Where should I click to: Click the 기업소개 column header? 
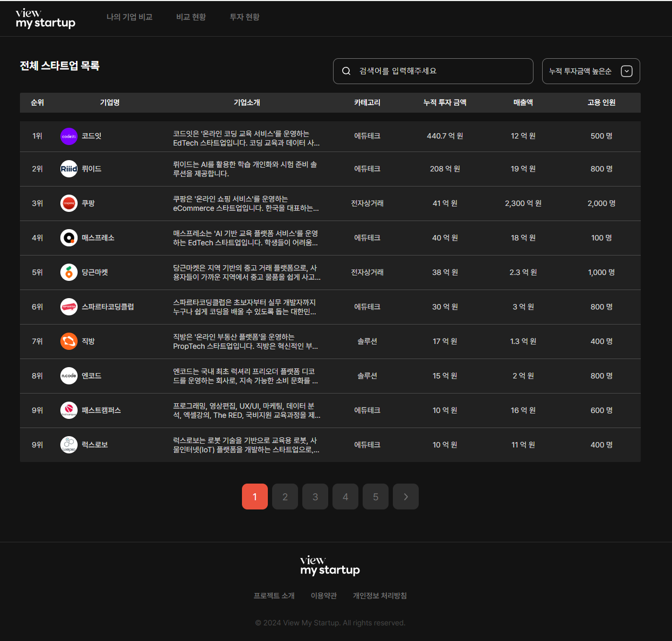(247, 102)
